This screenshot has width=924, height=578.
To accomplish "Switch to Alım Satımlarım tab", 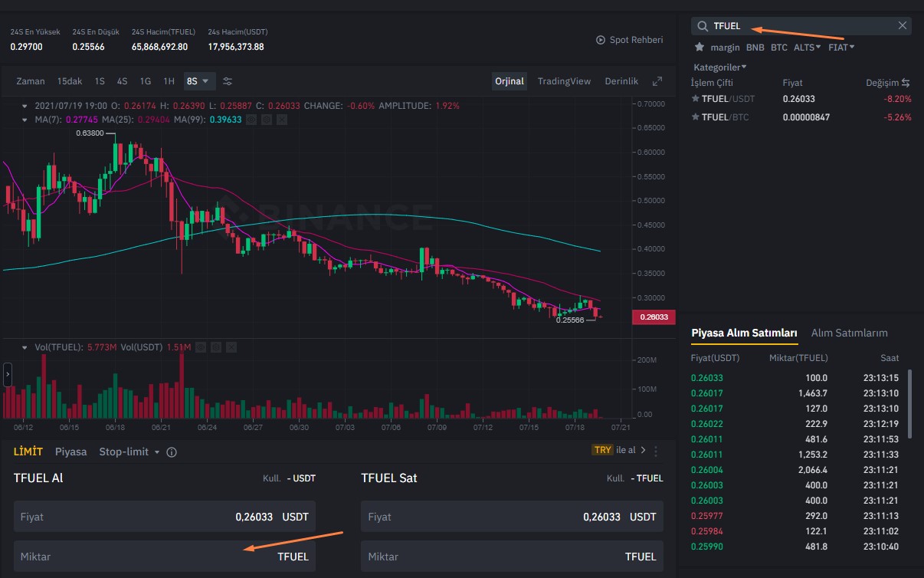I will coord(849,333).
